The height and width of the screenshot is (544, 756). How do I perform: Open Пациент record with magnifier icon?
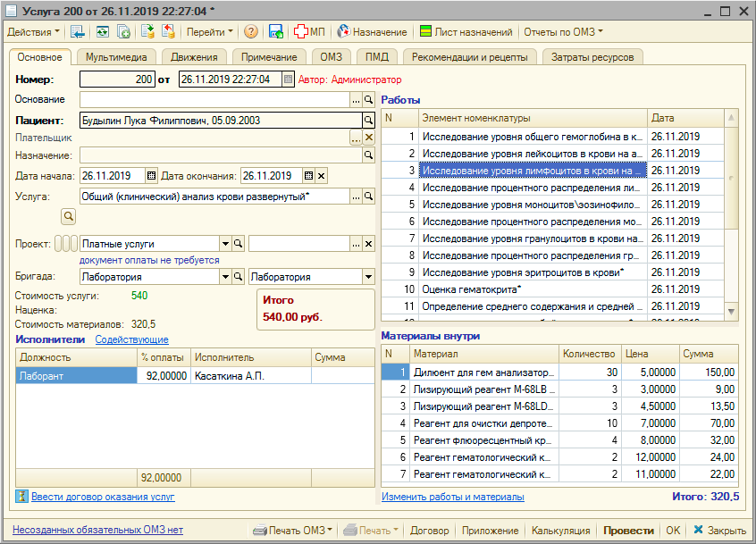click(368, 120)
